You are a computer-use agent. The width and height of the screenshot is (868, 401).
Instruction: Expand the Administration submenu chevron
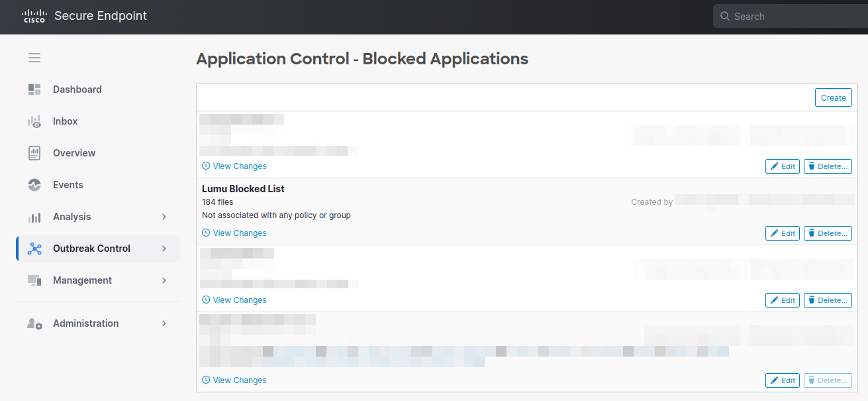point(164,323)
